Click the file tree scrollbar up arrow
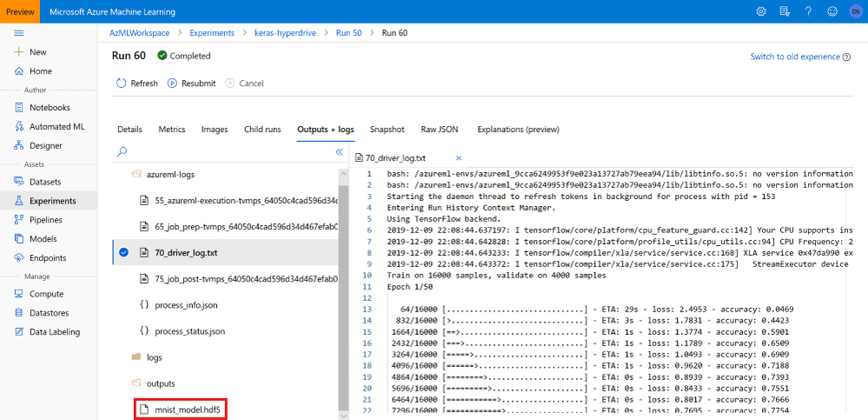Screen dimensions: 868x420 coord(344,173)
